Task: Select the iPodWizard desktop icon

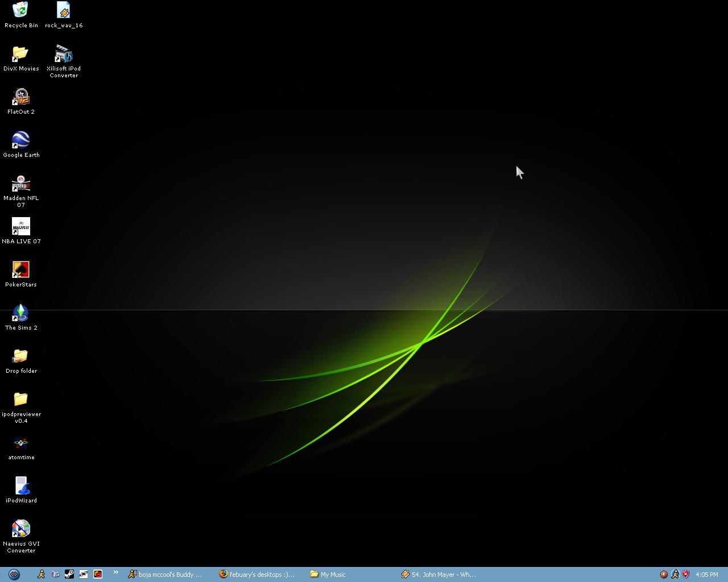Action: click(x=21, y=487)
